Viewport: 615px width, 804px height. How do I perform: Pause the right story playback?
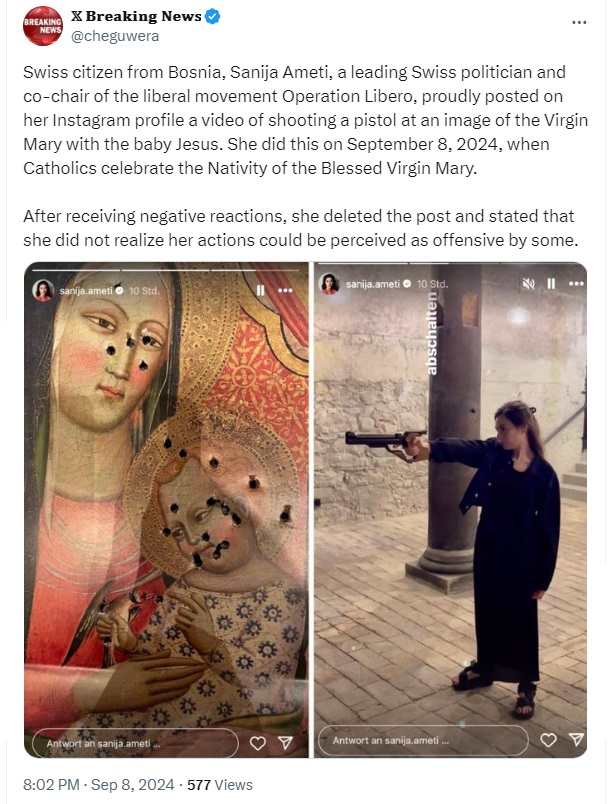click(x=551, y=283)
